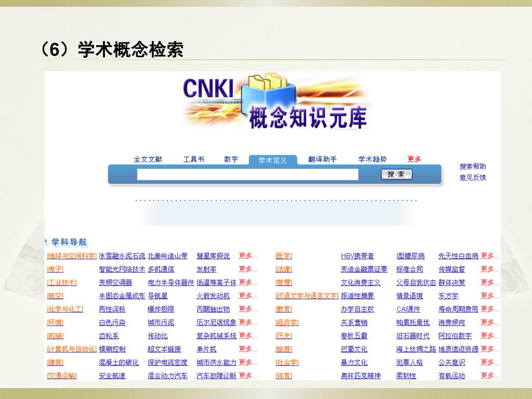The width and height of the screenshot is (532, 399).
Task: Select the 学术定义 tab
Action: (273, 160)
